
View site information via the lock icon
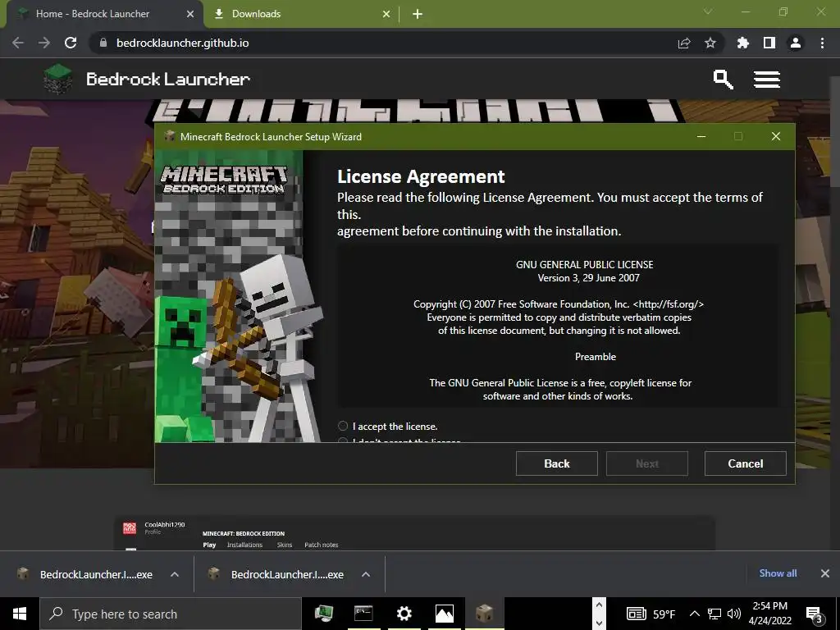[103, 43]
